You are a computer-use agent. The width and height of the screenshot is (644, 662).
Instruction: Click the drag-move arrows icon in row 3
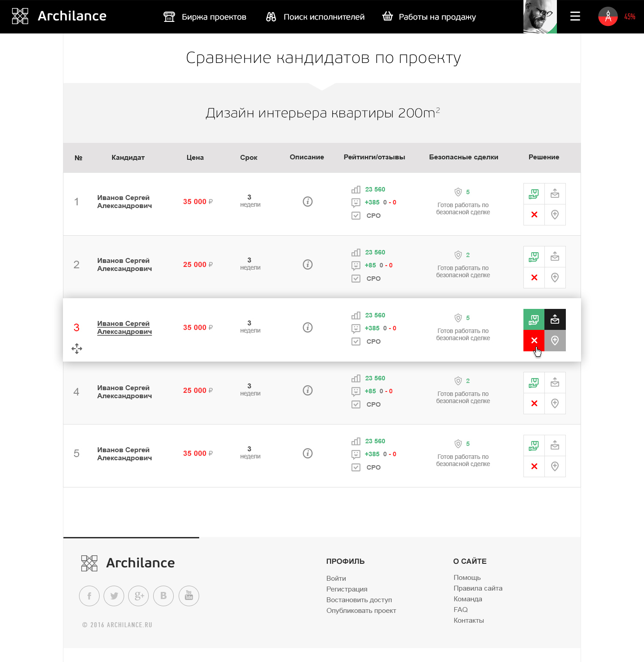77,349
